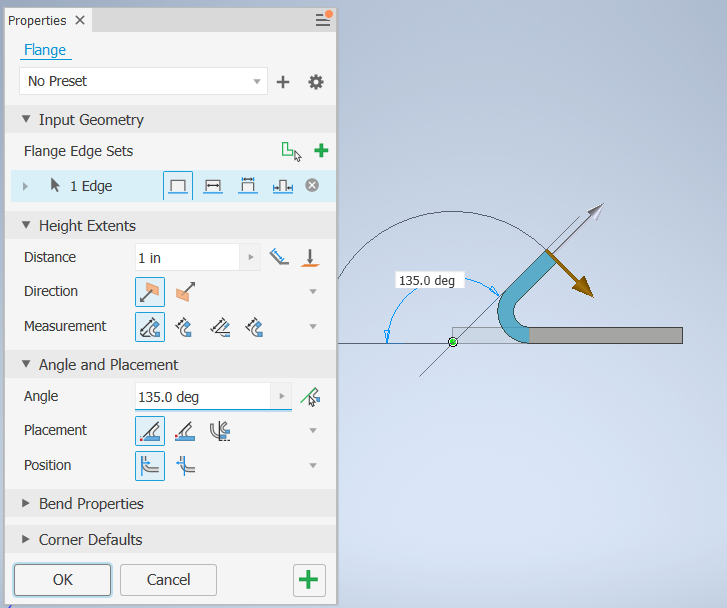The image size is (727, 608).
Task: Select third Measurement datum option
Action: click(220, 327)
